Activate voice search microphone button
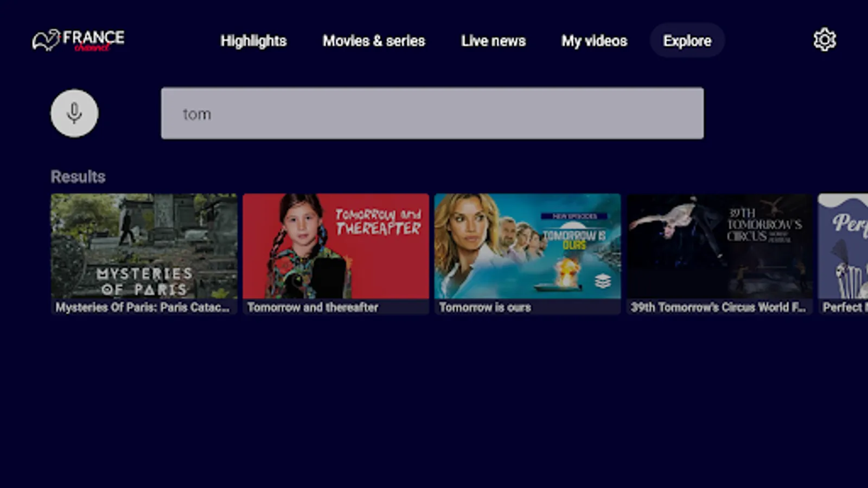Image resolution: width=868 pixels, height=488 pixels. 74,113
